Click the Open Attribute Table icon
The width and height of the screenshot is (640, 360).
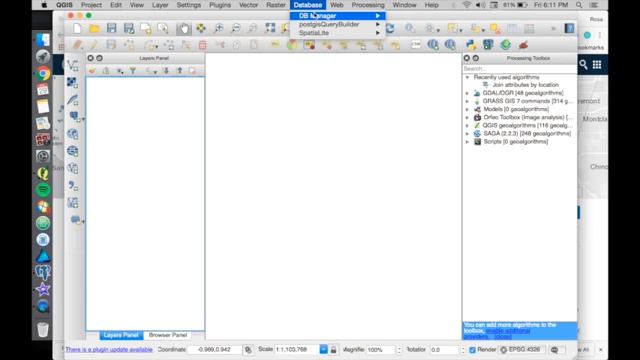(x=512, y=28)
